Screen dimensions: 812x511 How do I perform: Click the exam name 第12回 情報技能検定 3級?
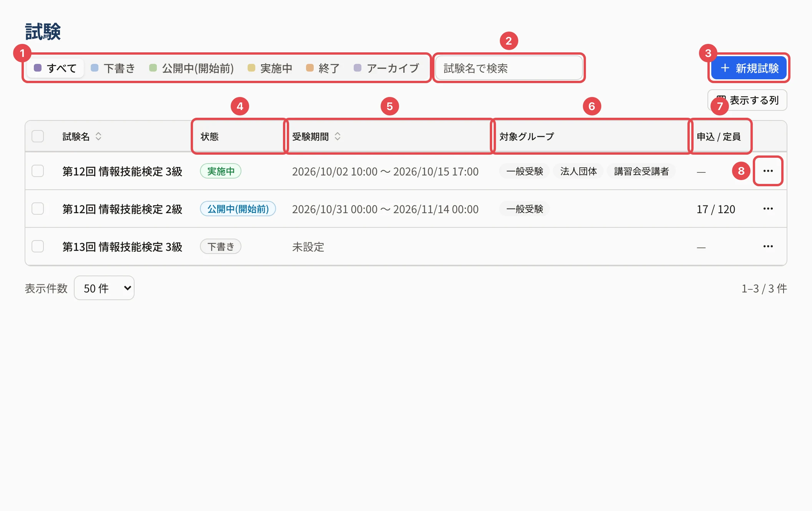tap(122, 171)
